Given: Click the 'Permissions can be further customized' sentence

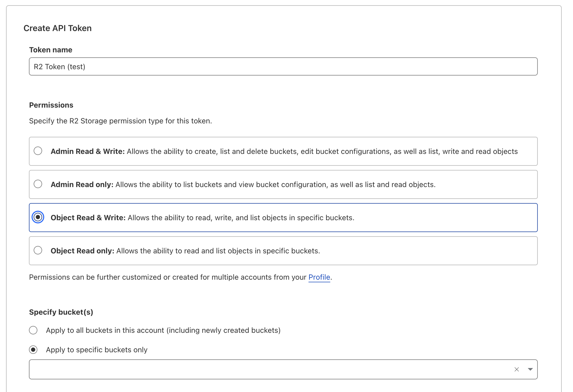Looking at the screenshot, I should pyautogui.click(x=180, y=277).
